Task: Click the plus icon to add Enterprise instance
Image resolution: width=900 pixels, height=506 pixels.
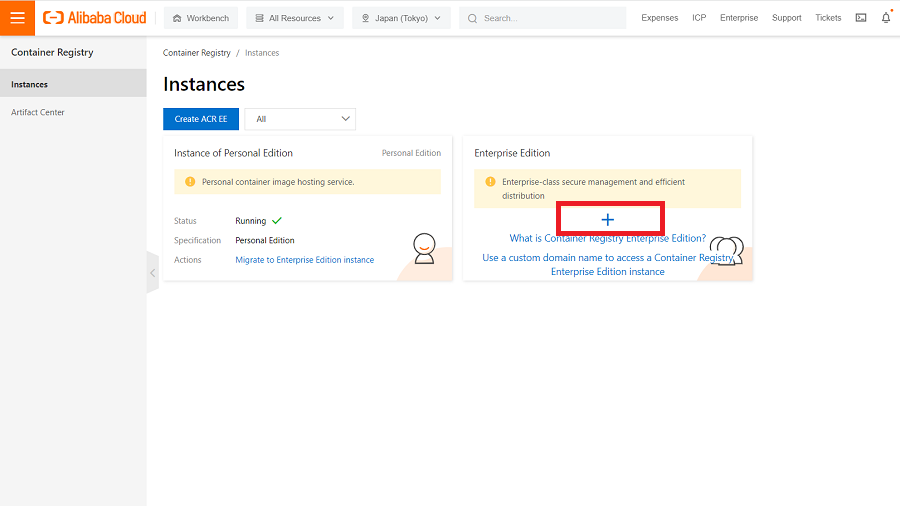Action: pyautogui.click(x=607, y=219)
